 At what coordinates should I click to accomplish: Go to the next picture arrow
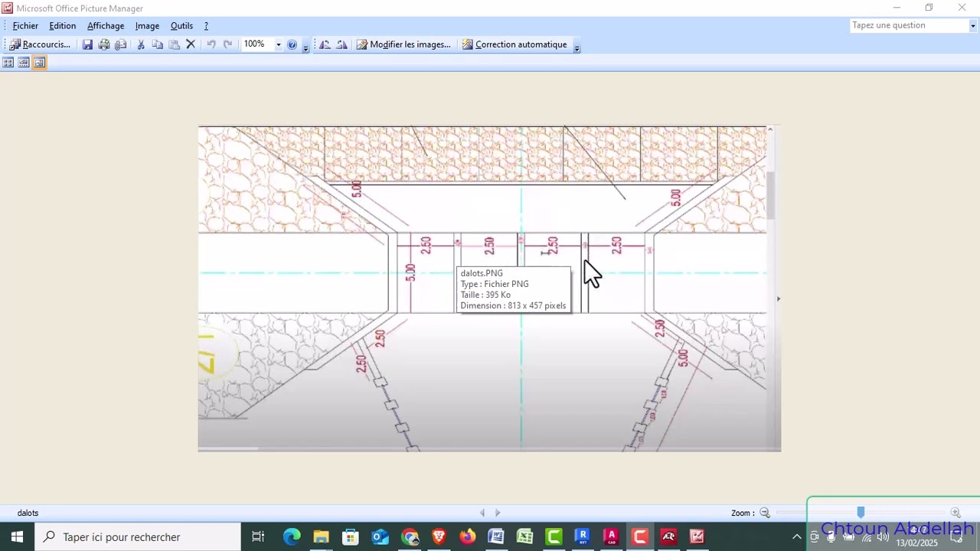[x=498, y=513]
